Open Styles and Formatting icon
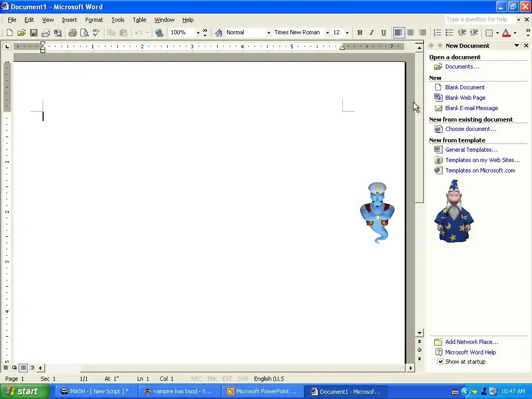532x399 pixels. (x=219, y=33)
